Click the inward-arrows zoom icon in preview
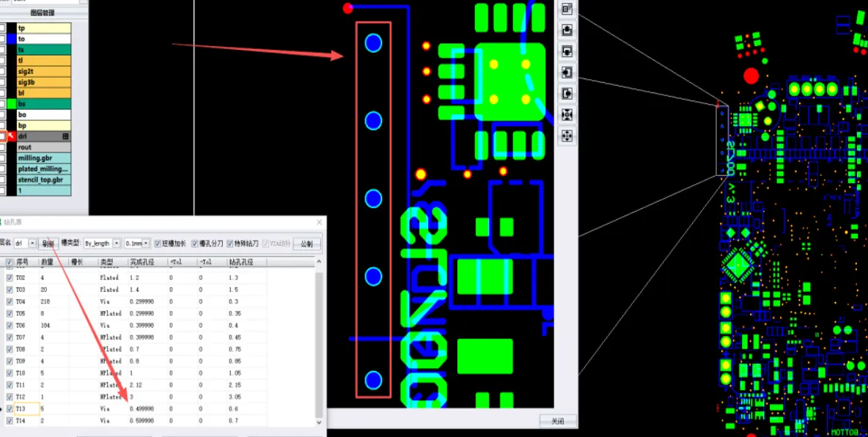The width and height of the screenshot is (868, 437). [567, 114]
